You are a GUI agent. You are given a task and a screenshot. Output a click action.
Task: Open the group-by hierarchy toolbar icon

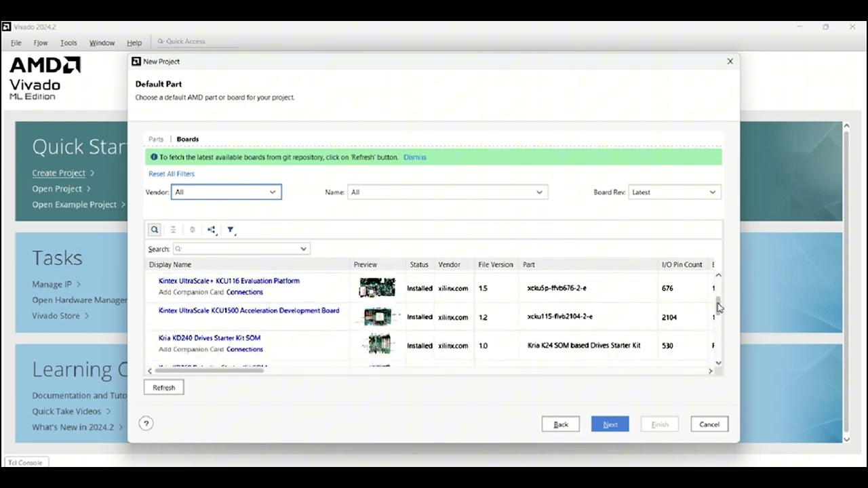[212, 230]
